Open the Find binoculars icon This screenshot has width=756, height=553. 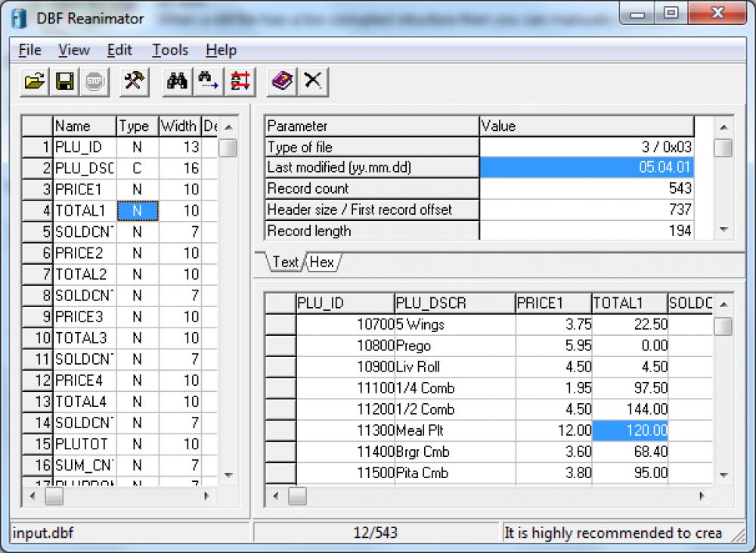177,81
